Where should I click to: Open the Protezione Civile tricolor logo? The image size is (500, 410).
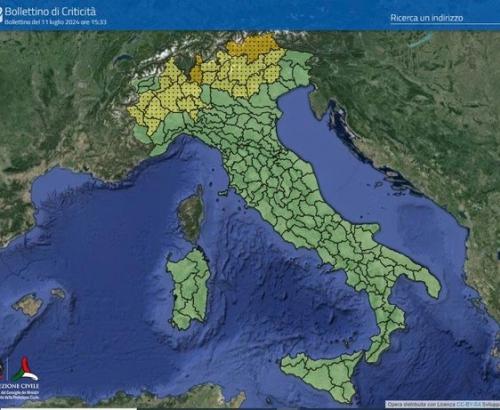25,369
